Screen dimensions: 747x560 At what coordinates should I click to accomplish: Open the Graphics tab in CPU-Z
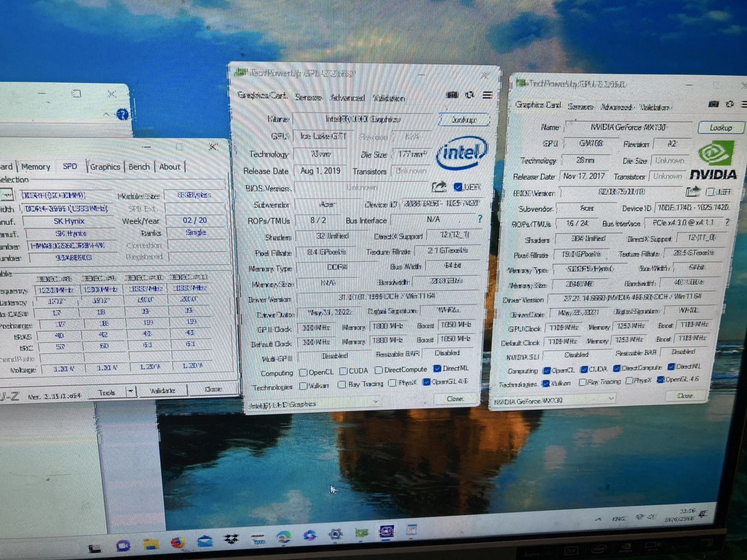[105, 166]
